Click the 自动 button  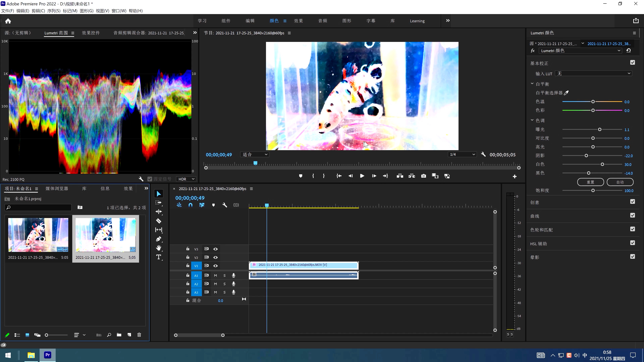point(620,182)
